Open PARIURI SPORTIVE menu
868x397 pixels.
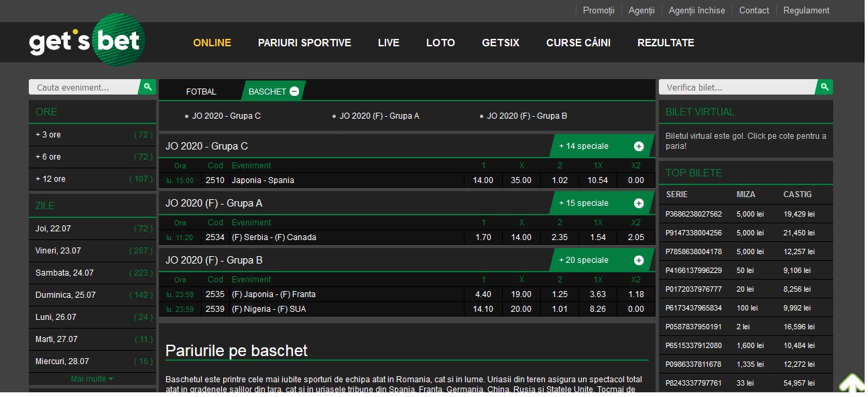304,43
